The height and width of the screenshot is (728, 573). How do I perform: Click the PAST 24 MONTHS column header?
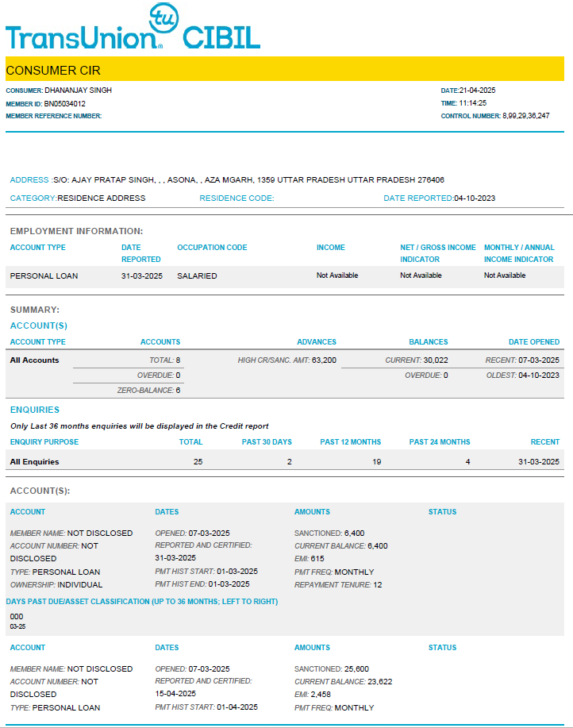click(440, 442)
